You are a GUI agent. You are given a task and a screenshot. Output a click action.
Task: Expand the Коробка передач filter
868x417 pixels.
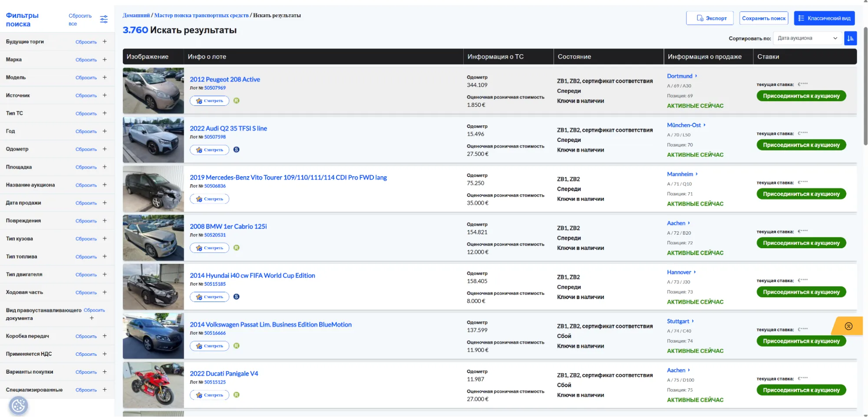[x=105, y=336]
